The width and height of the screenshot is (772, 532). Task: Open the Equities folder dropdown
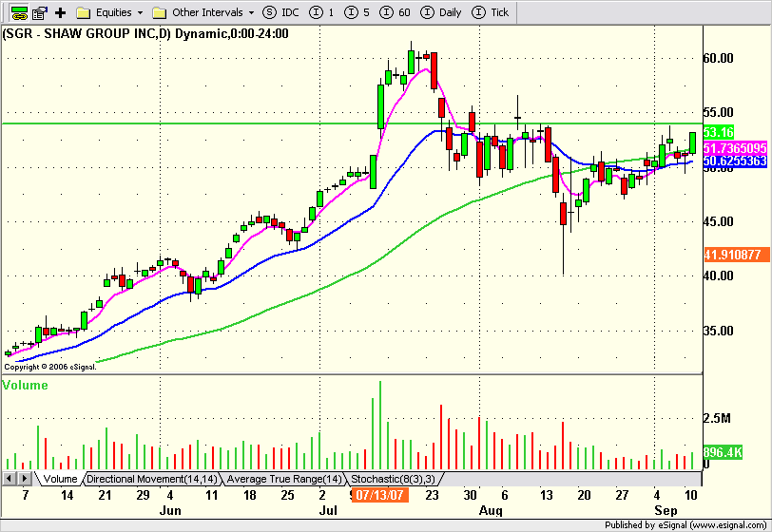(x=140, y=12)
